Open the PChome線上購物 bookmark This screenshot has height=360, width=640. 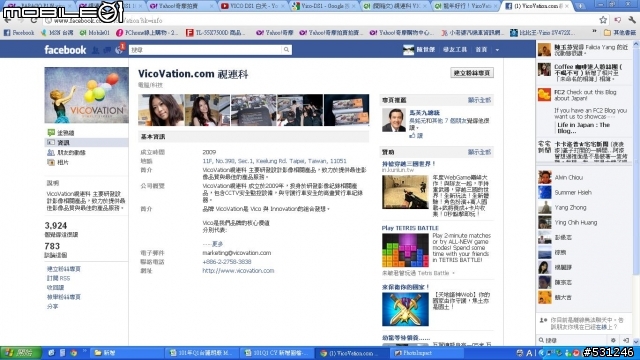click(147, 33)
